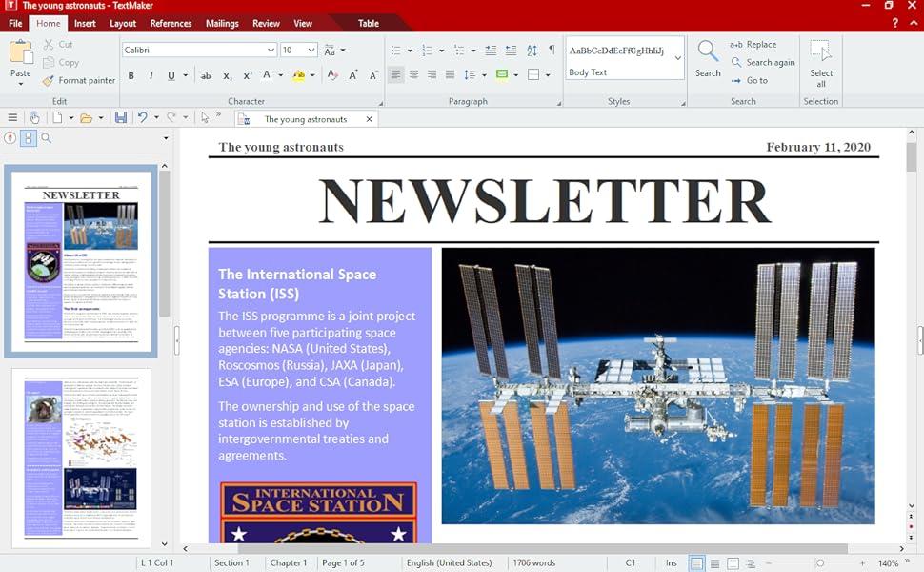Expand the font size dropdown
Screen dimensions: 924x572
click(311, 50)
